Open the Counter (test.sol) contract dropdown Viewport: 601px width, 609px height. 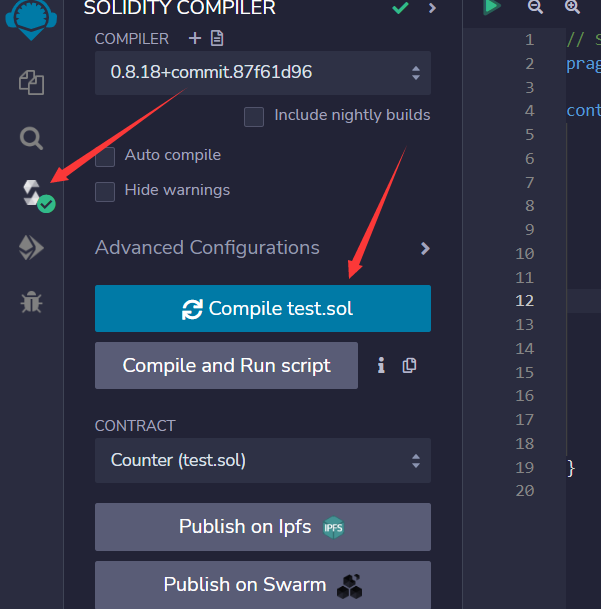(263, 461)
